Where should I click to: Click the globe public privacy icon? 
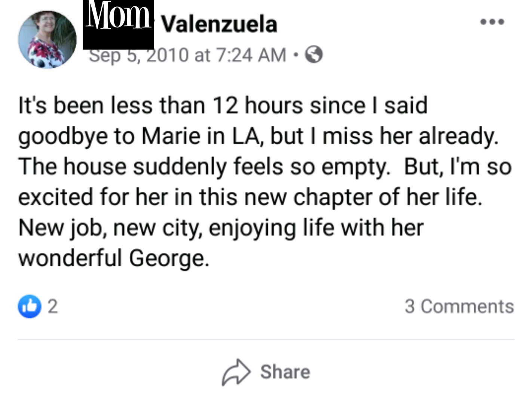[314, 55]
